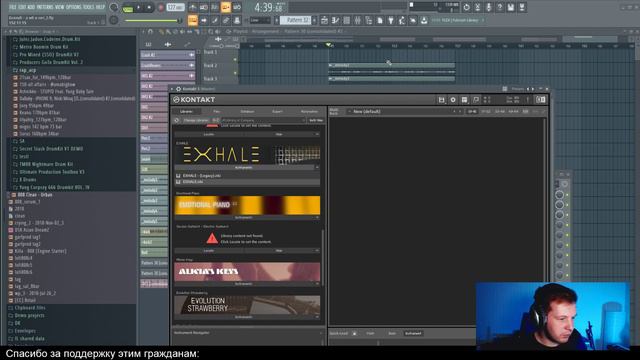Open the EXHALE library banner

point(247,155)
